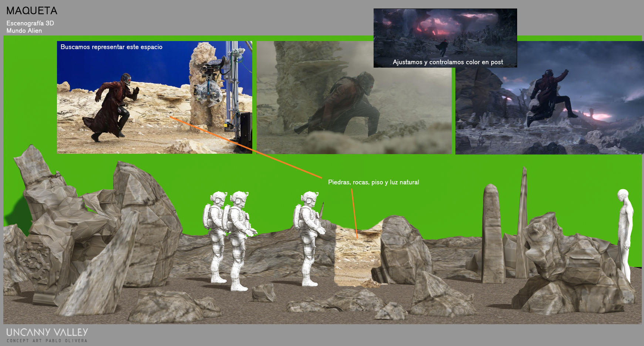Image resolution: width=644 pixels, height=346 pixels.
Task: Click the tall thin rock spire
Action: 522,223
